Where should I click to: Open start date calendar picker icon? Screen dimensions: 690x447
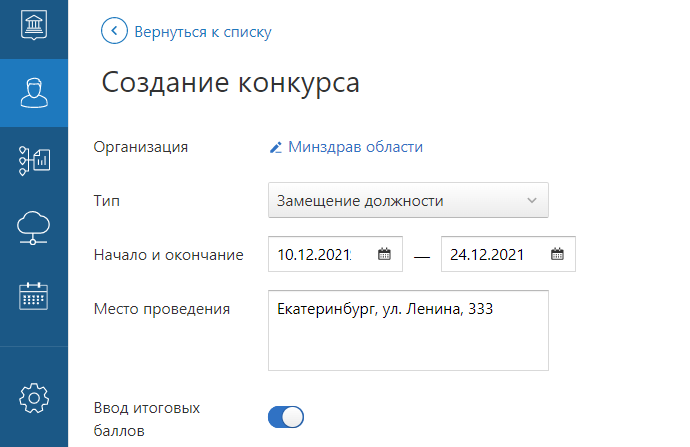[x=384, y=254]
